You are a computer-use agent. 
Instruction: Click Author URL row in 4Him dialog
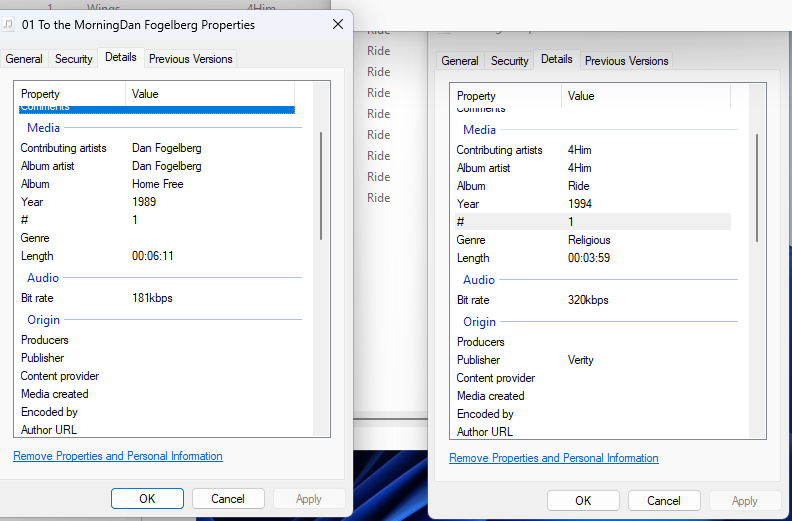pyautogui.click(x=592, y=432)
